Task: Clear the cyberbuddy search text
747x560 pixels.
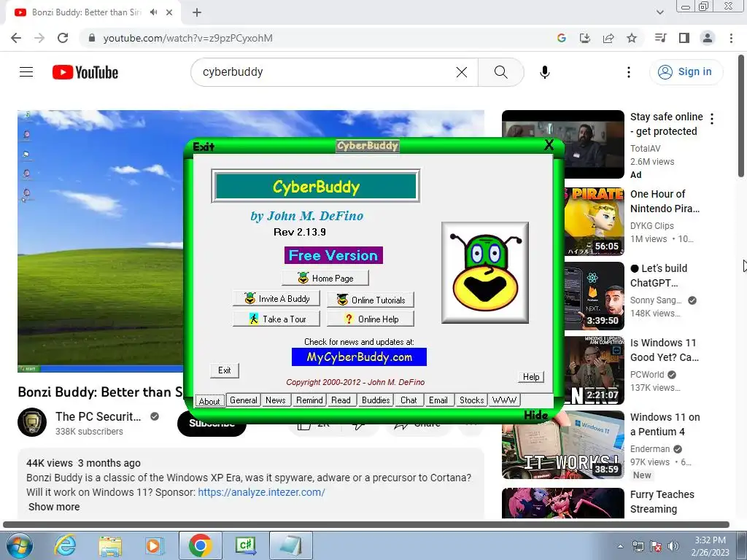Action: click(x=461, y=72)
